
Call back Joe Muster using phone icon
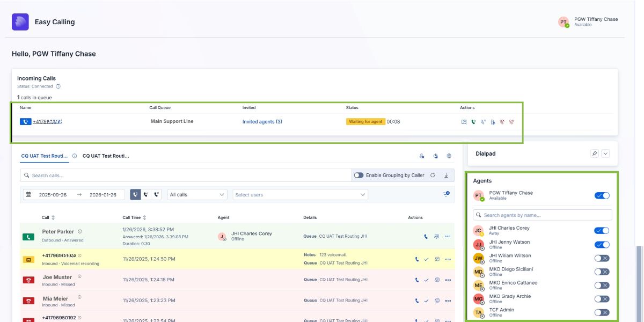(x=416, y=280)
